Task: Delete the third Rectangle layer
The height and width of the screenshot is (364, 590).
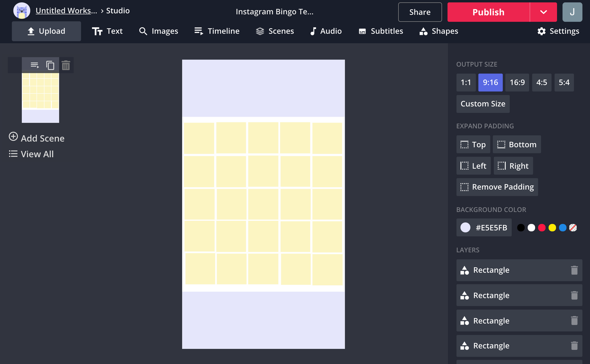Action: click(x=574, y=321)
